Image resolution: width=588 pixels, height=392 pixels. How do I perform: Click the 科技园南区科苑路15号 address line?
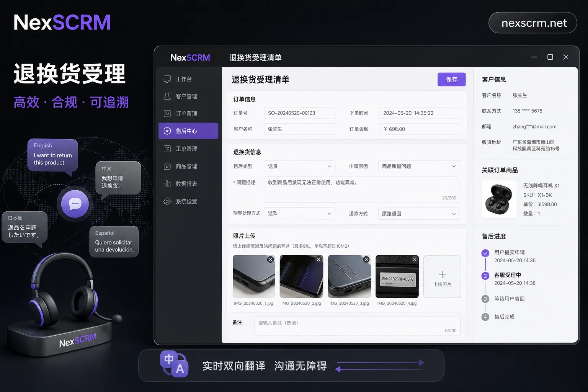536,149
